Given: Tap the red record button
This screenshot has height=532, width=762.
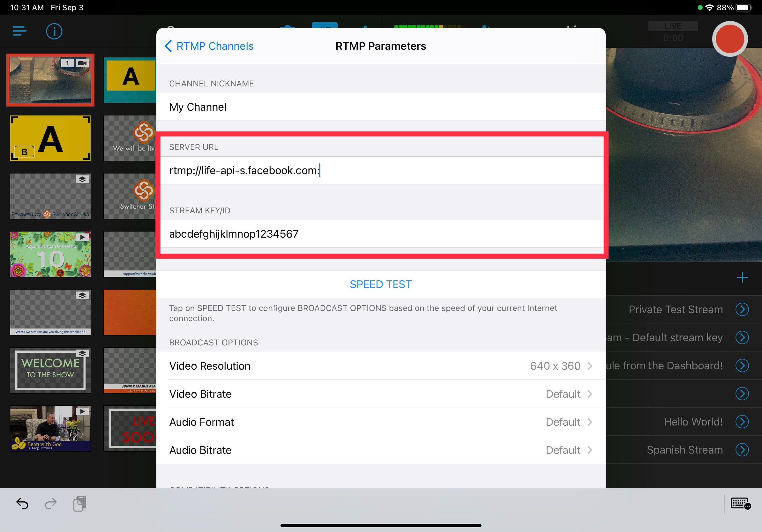Looking at the screenshot, I should click(729, 39).
